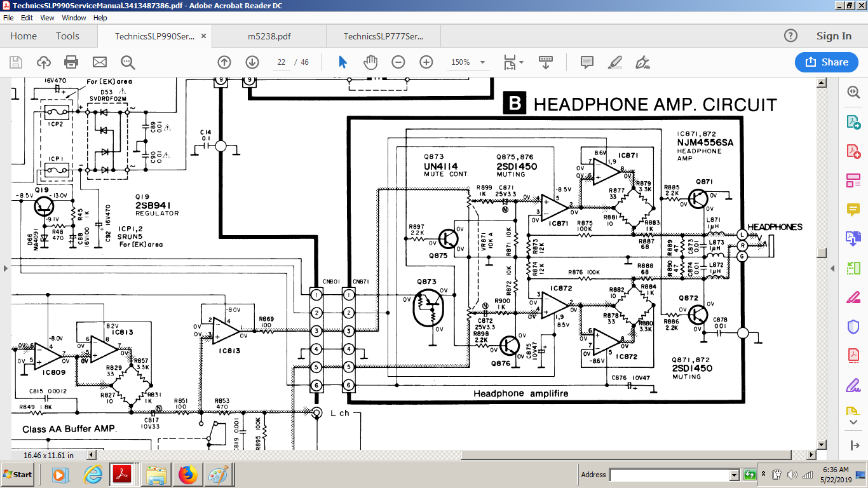Open the Help menu
The width and height of the screenshot is (868, 488).
[x=100, y=18]
